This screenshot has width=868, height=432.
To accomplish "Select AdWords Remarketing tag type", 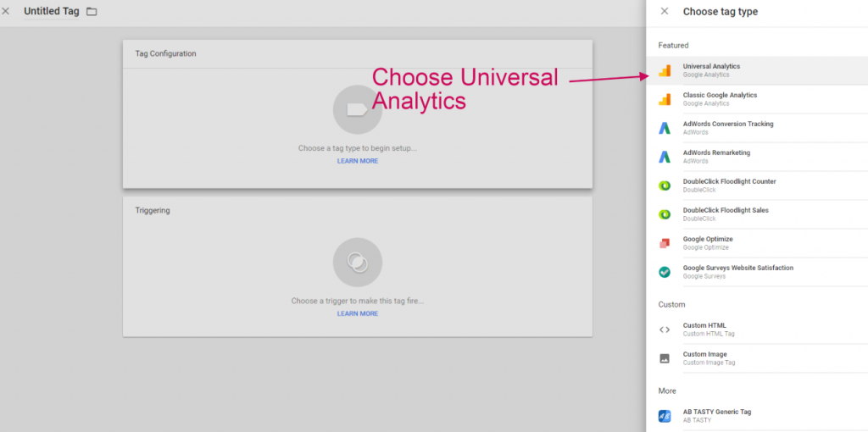I will tap(757, 157).
